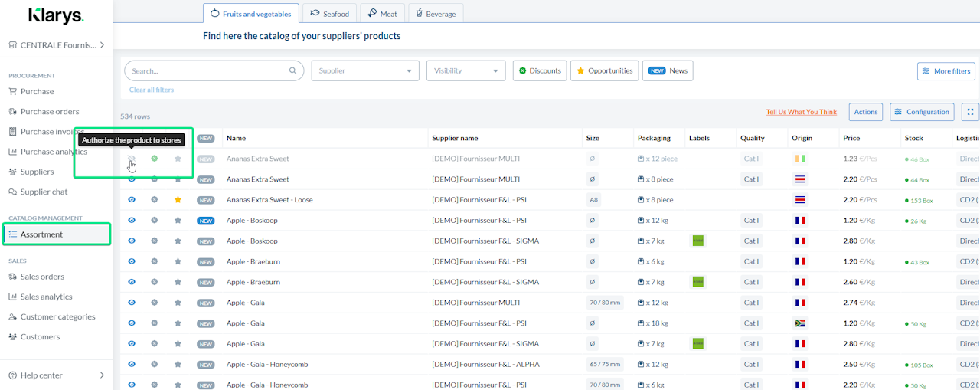The height and width of the screenshot is (390, 980).
Task: Click the Costa Rica flag for Ananas Loose
Action: (800, 200)
